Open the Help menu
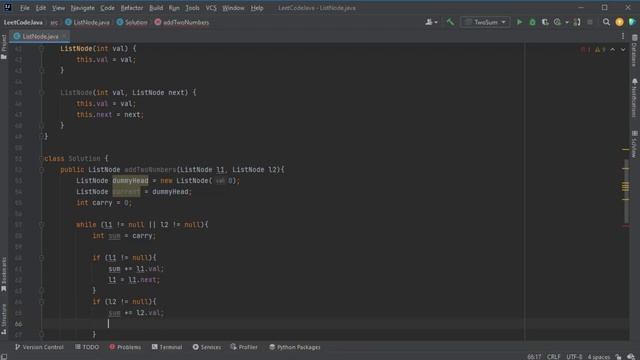The height and width of the screenshot is (360, 640). (x=257, y=8)
